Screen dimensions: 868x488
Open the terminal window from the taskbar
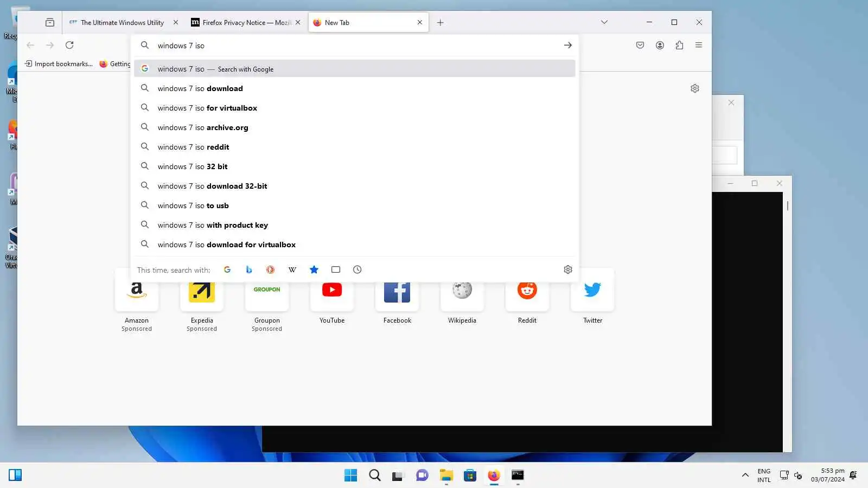[518, 476]
